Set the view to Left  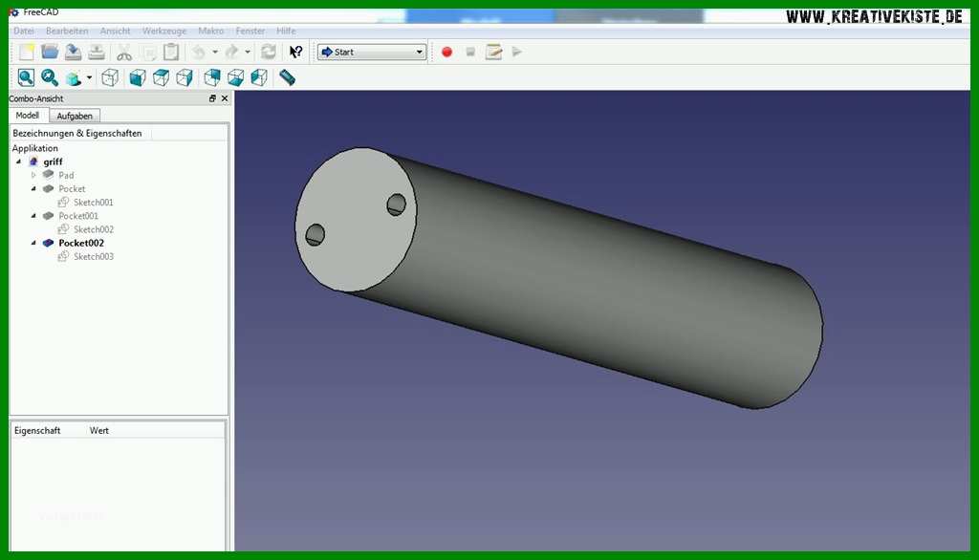259,77
